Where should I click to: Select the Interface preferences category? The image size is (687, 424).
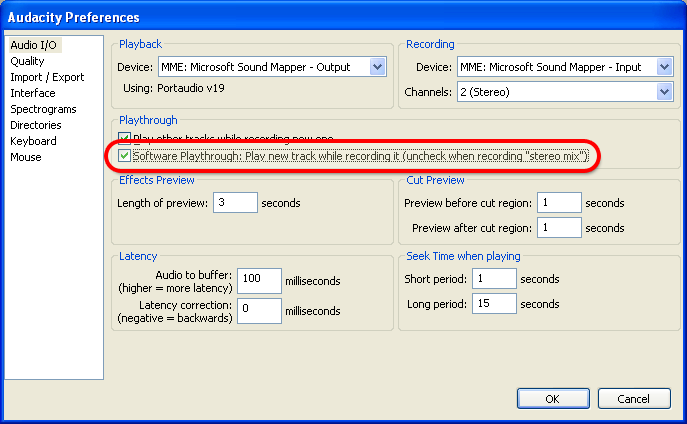(33, 93)
